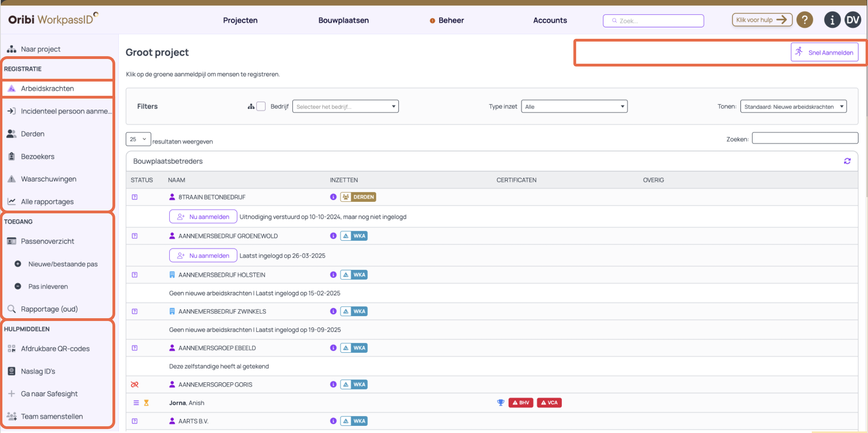Click the refresh icon in Bouwplaatsbetreders header
868x433 pixels.
pos(847,161)
